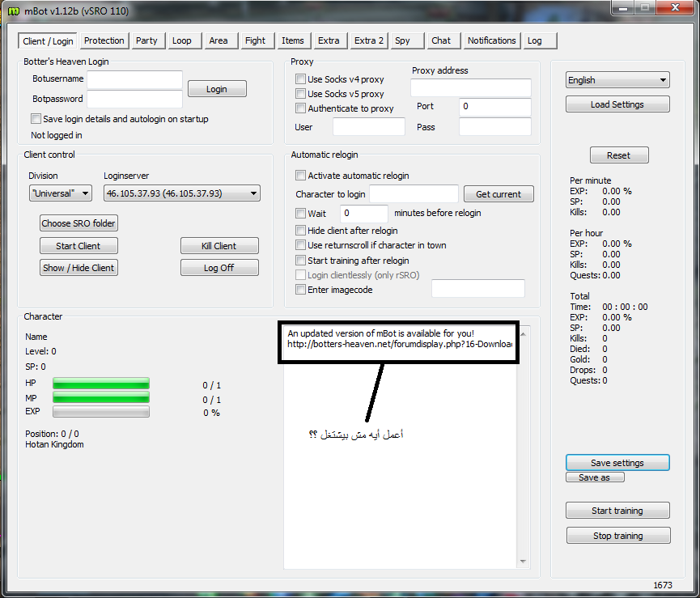Reset the statistics with Reset button

619,155
